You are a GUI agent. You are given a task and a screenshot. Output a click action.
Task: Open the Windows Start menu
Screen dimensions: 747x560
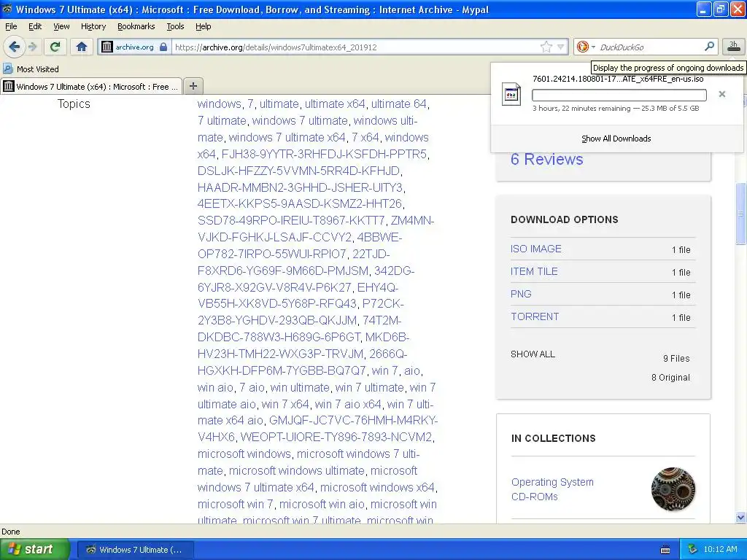tap(34, 549)
